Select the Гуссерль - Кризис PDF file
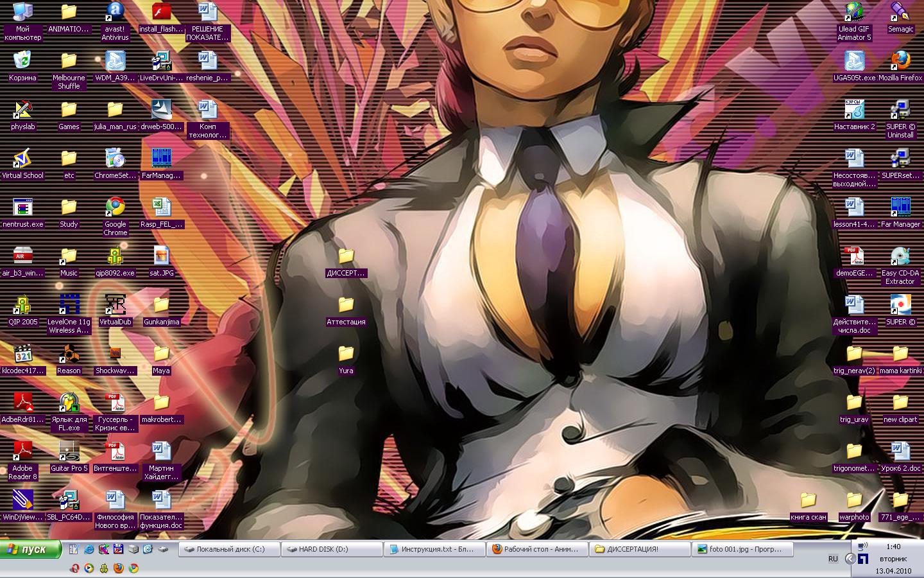The height and width of the screenshot is (578, 924). coord(115,412)
